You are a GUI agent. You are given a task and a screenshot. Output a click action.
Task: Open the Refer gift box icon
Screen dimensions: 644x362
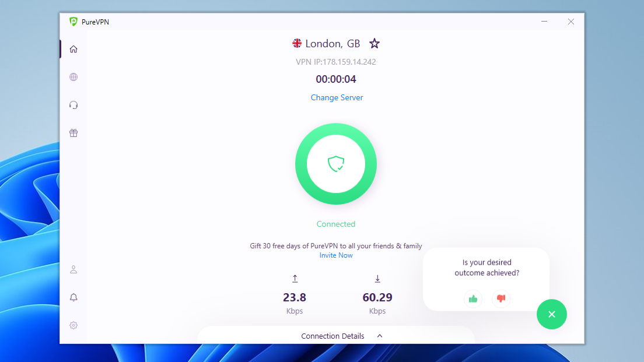(73, 133)
